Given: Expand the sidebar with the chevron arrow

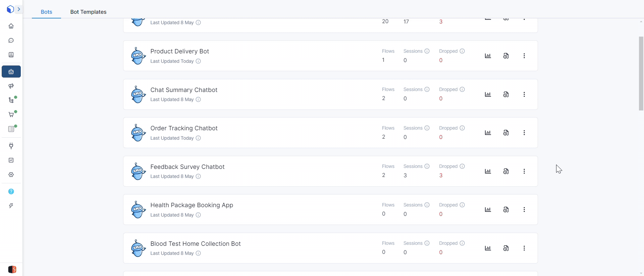Looking at the screenshot, I should tap(19, 9).
